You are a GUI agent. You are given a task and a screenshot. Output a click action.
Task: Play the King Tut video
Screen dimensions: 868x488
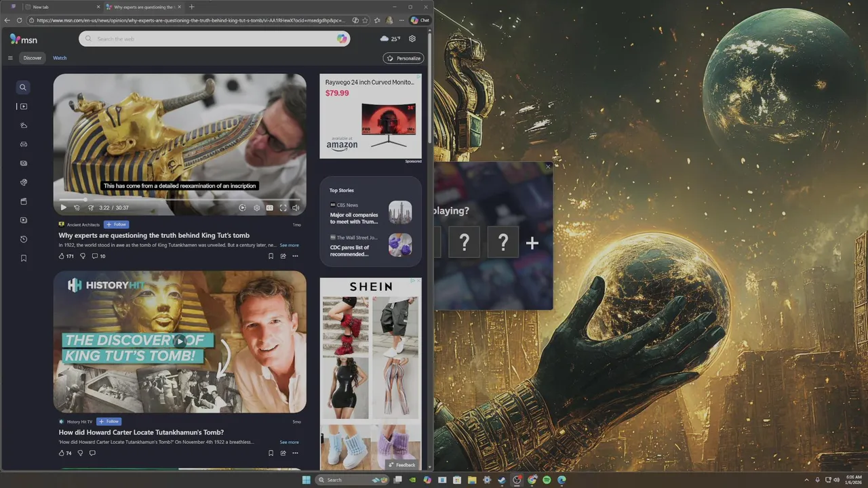point(63,208)
